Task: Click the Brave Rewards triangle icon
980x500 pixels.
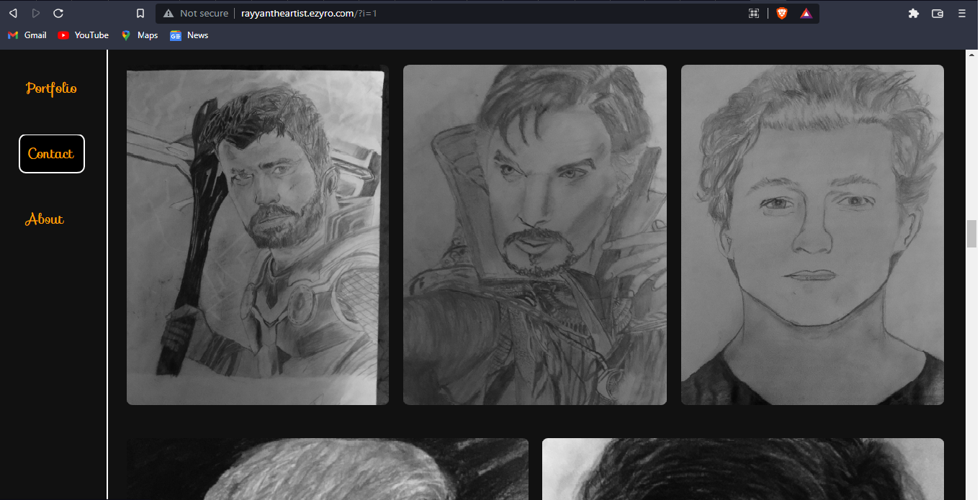Action: click(x=806, y=13)
